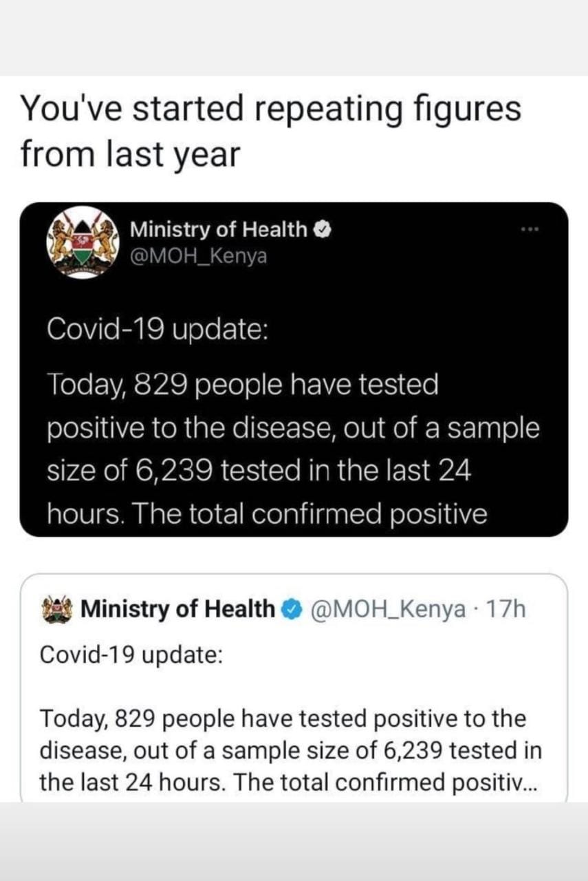Click "Today, 829 people have tested" in dark tweet
Screen dimensions: 588x881
click(243, 385)
